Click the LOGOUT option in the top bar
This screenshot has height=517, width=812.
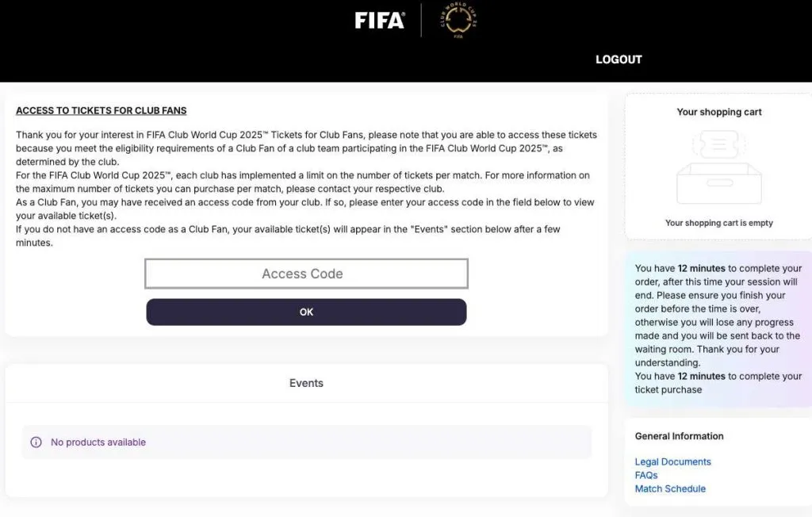(619, 59)
